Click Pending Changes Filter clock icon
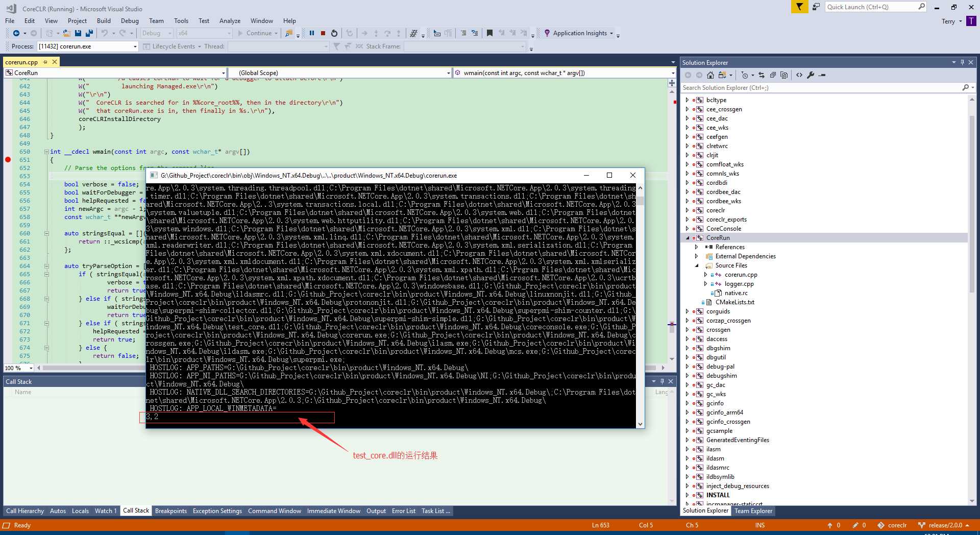Image resolution: width=980 pixels, height=535 pixels. click(745, 75)
